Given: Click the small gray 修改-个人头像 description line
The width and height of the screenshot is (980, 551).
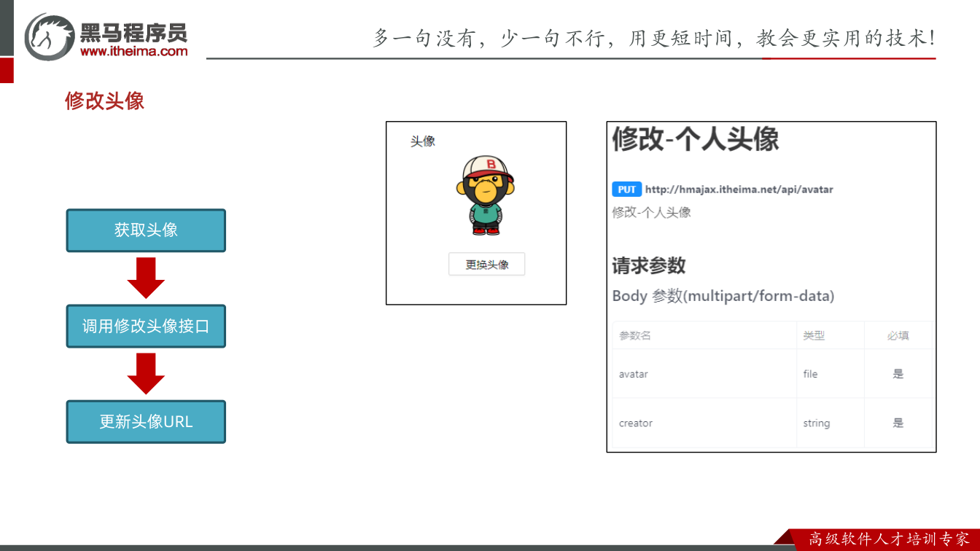Looking at the screenshot, I should click(652, 213).
